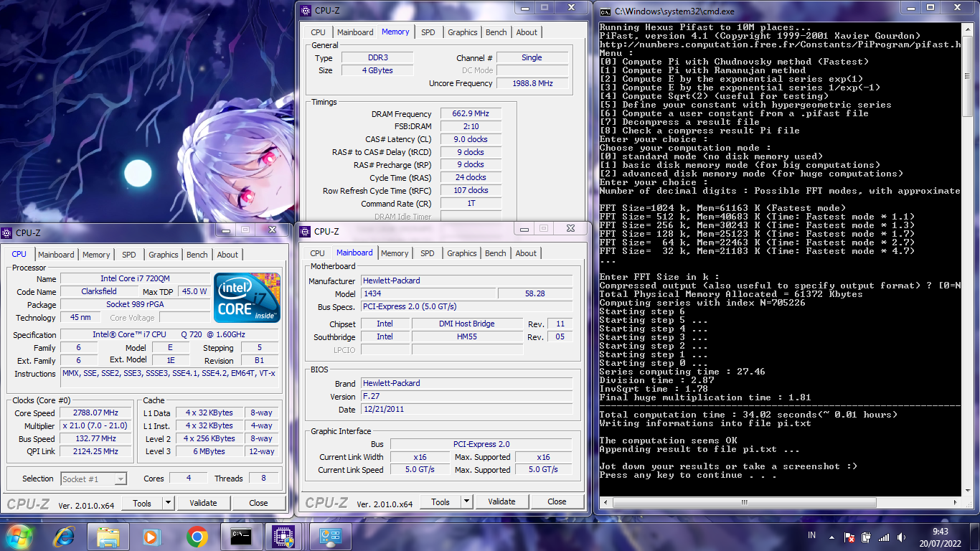Open About tab in Mainboard window
This screenshot has height=551, width=980.
coord(526,253)
